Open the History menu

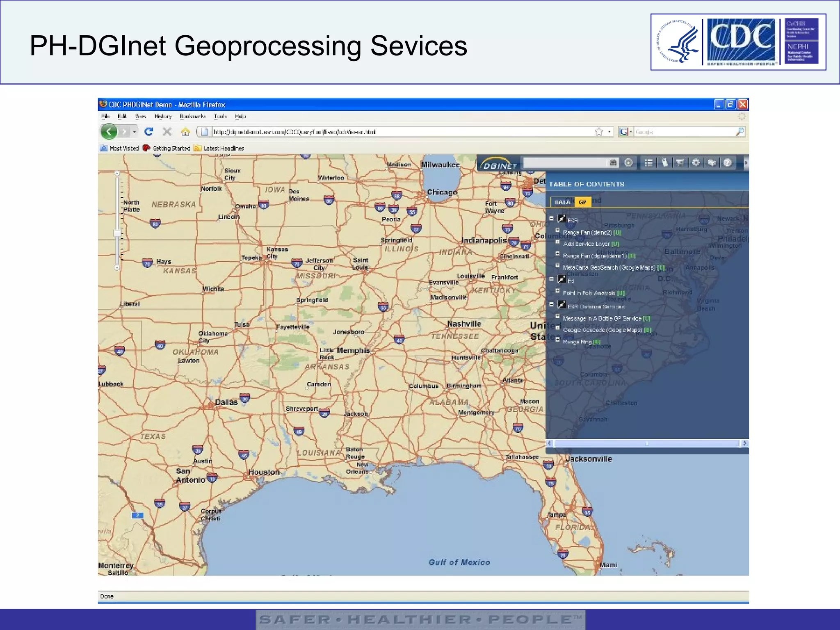coord(163,116)
